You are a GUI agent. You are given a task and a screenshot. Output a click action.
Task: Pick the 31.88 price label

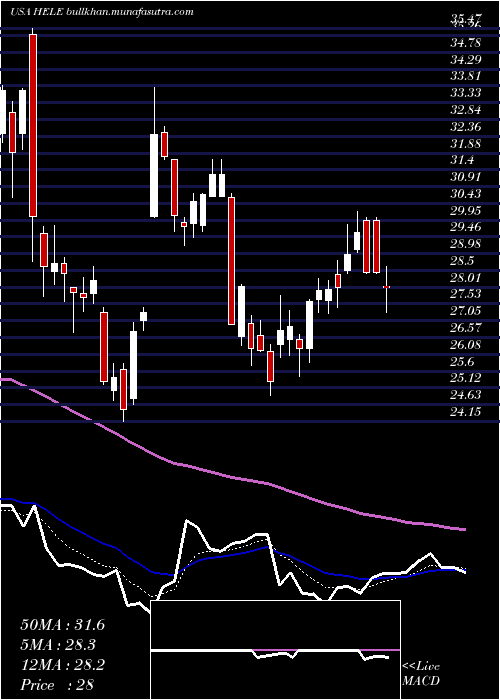tap(466, 143)
